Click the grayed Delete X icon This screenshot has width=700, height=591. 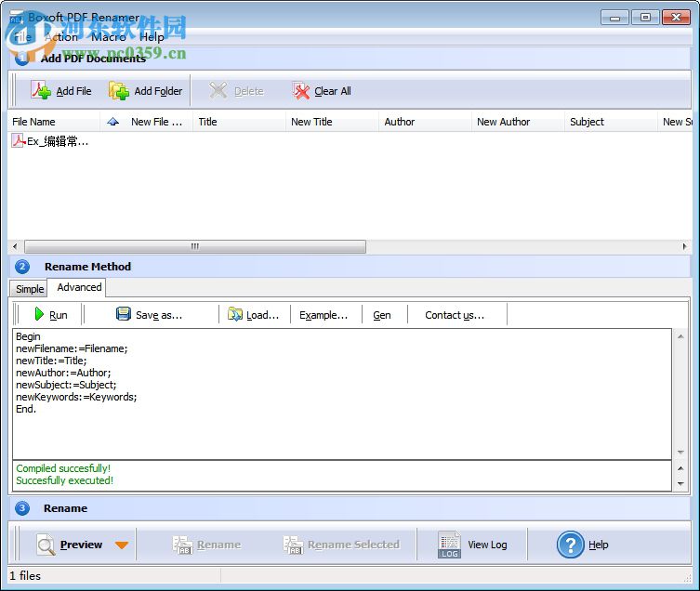pyautogui.click(x=218, y=91)
